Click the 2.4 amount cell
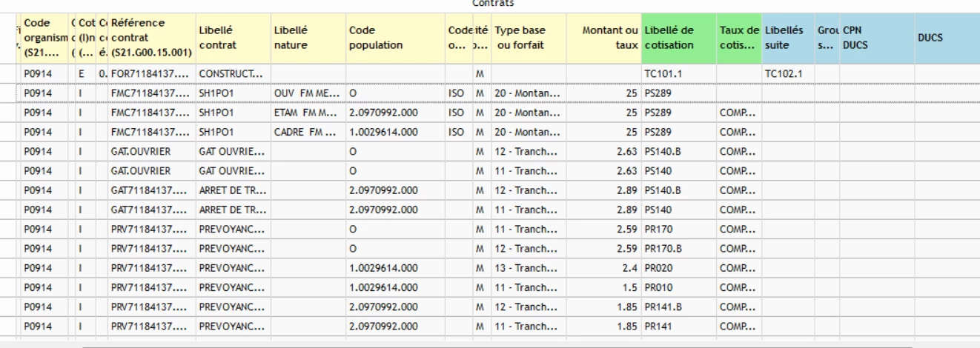This screenshot has height=348, width=980. click(x=604, y=267)
